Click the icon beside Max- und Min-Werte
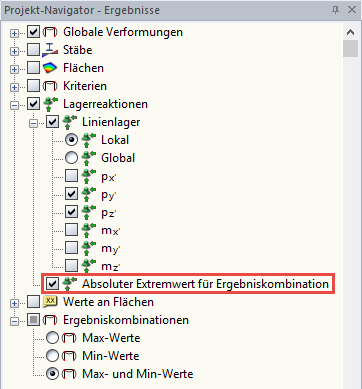 (69, 374)
